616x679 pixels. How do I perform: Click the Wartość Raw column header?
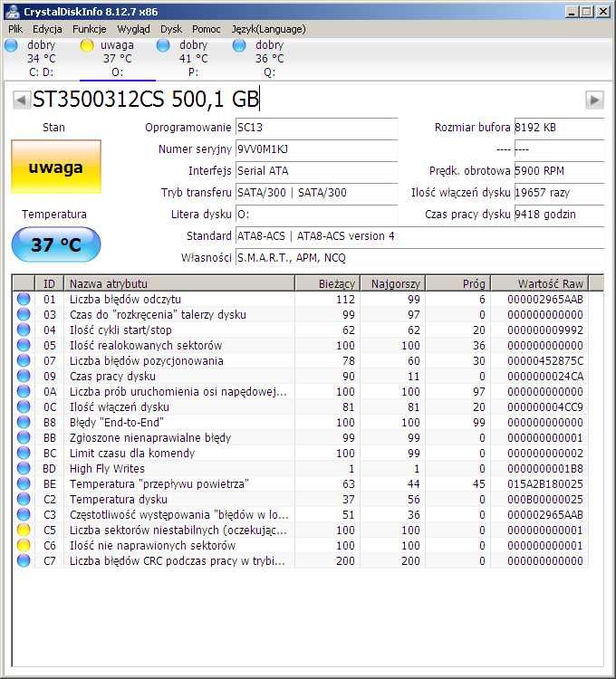540,283
